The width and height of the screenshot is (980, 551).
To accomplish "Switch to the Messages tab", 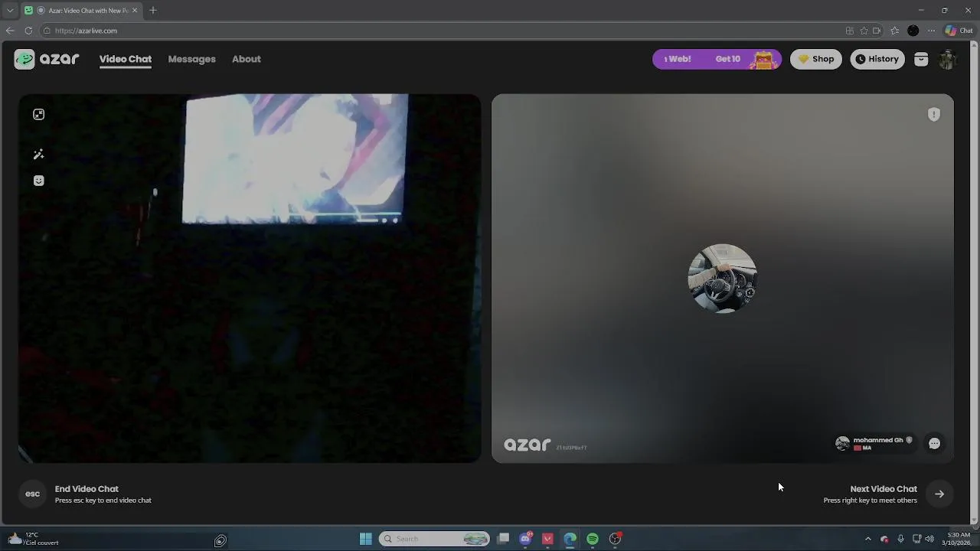I will 191,59.
